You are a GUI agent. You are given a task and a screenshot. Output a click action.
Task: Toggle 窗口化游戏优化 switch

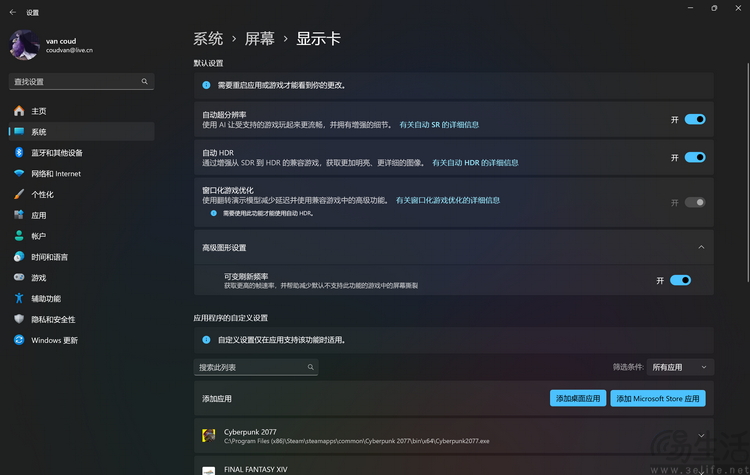pos(695,202)
